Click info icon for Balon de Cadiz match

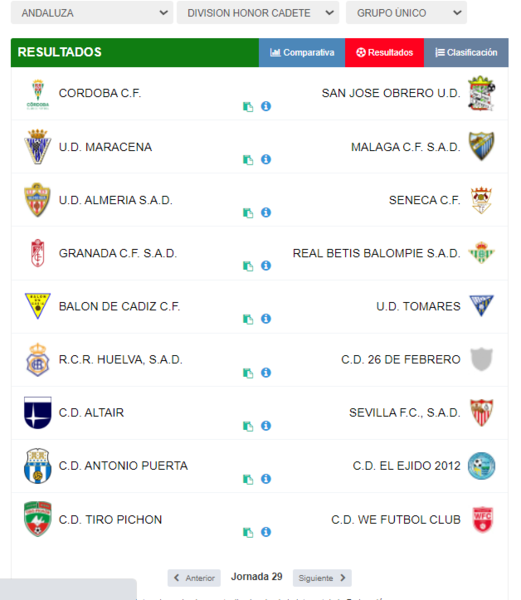click(266, 319)
